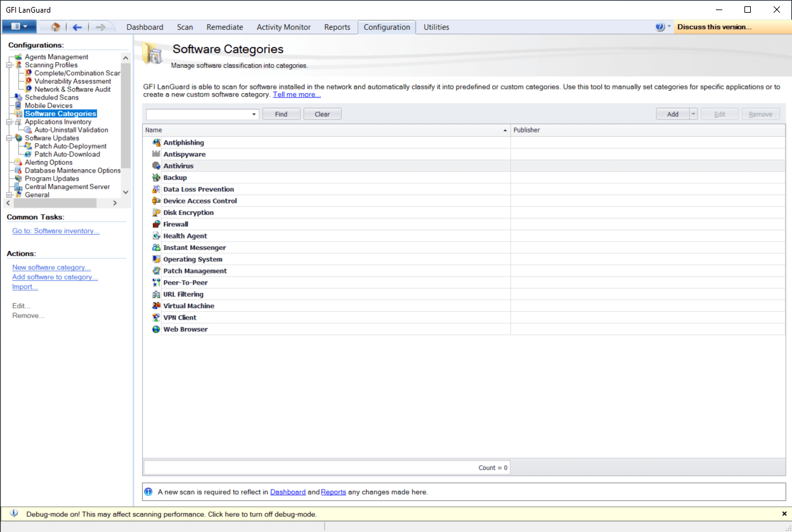Open the Dashboard link in info note
The image size is (792, 532).
pyautogui.click(x=288, y=492)
